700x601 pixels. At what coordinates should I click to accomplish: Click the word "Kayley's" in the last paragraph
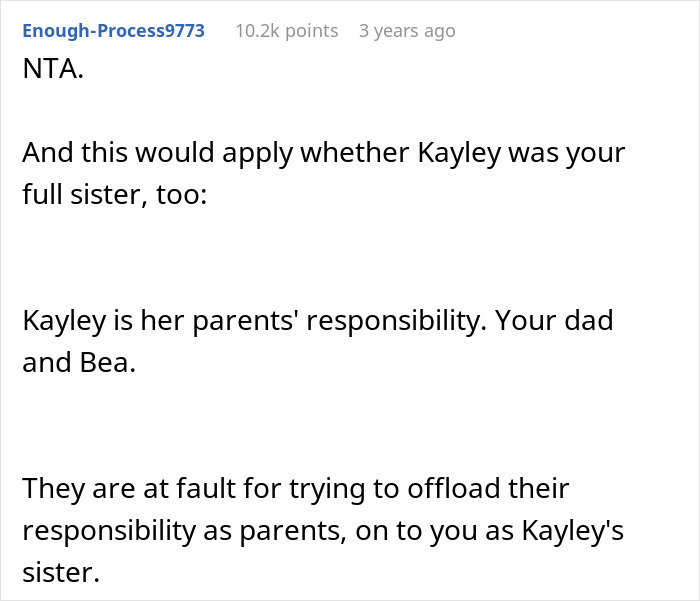(x=568, y=529)
